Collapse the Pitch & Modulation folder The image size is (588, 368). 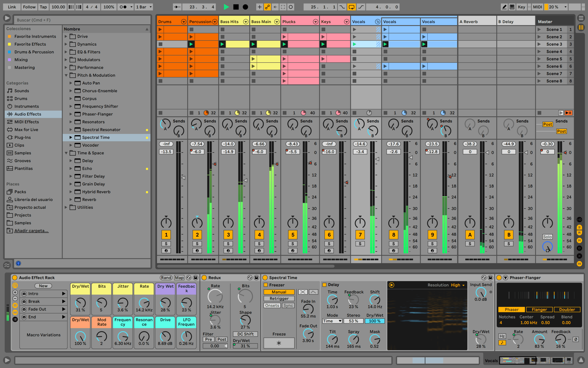pyautogui.click(x=66, y=75)
